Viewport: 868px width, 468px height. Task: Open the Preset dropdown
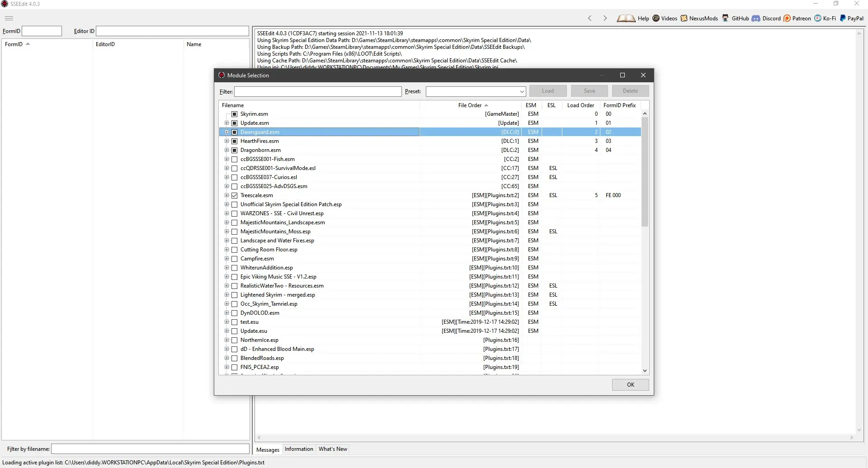[x=522, y=91]
